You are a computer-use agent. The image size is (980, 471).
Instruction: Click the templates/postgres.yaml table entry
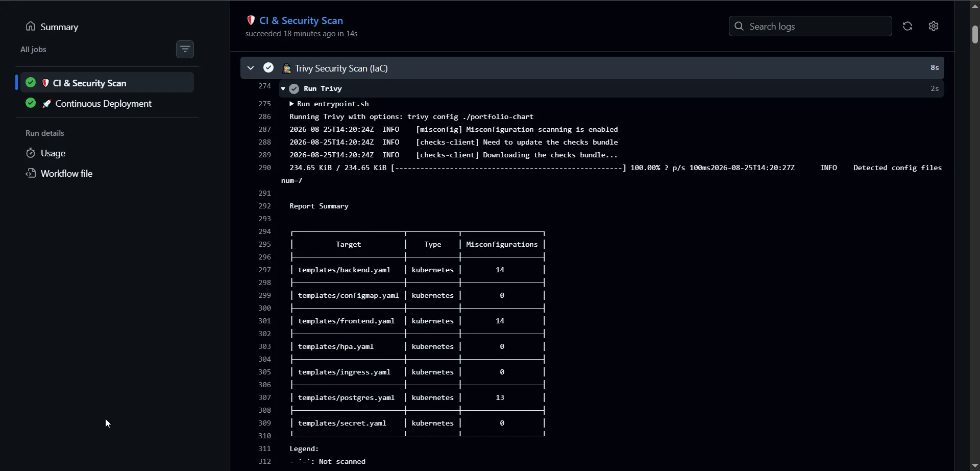[346, 398]
